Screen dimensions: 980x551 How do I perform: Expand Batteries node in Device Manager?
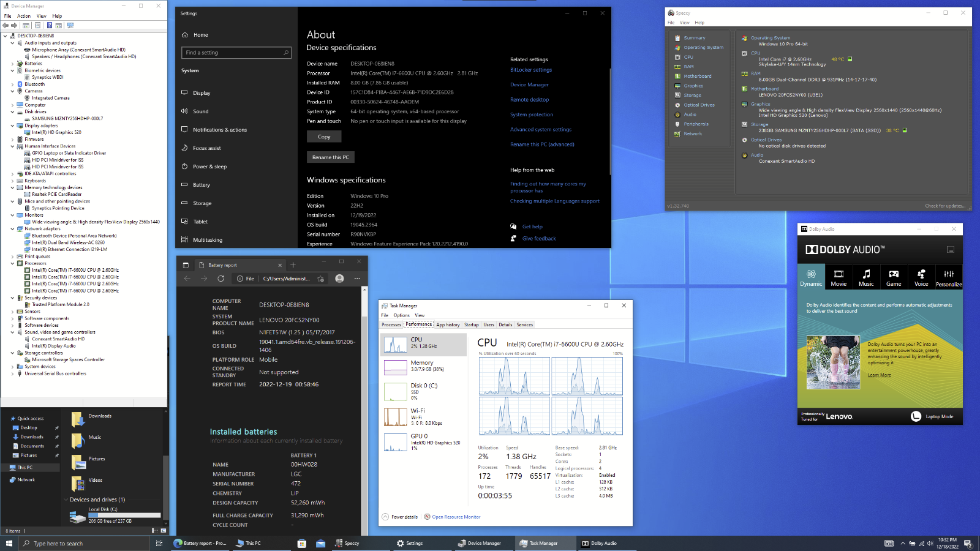point(12,64)
